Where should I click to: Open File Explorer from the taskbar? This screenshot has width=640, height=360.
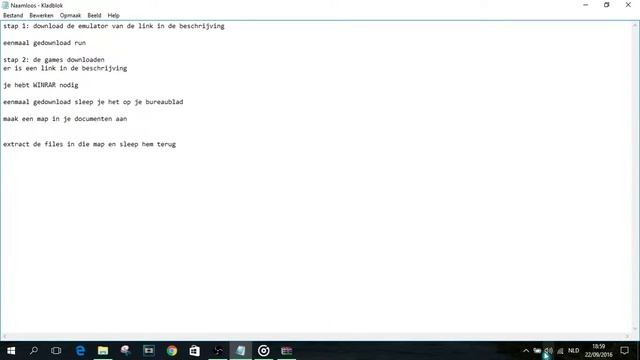coord(103,351)
